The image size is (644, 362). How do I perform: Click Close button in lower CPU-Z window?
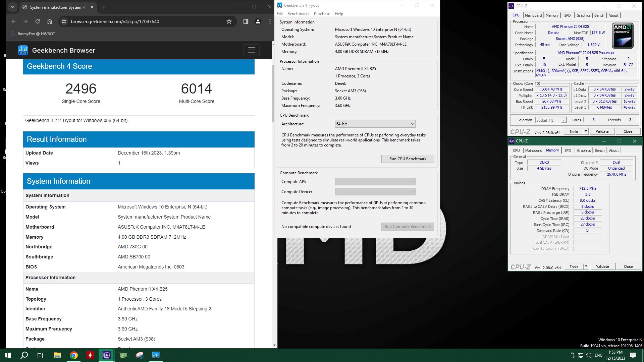tap(628, 266)
